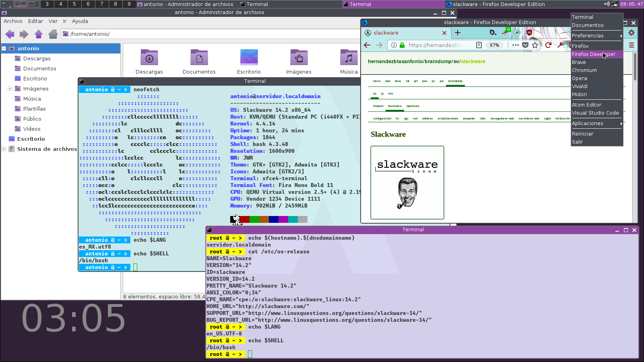Close the slackware Firefox tab
Viewport: 644px width, 362px height.
click(444, 33)
